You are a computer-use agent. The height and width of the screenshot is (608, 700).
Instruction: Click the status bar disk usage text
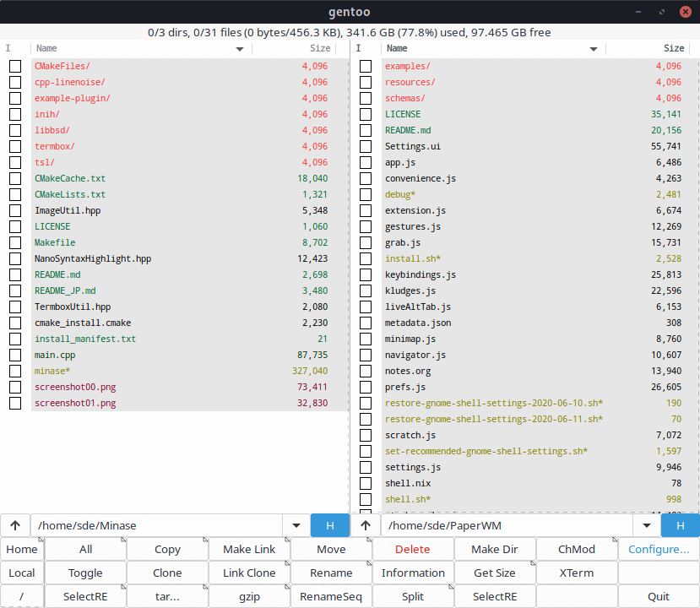click(349, 33)
